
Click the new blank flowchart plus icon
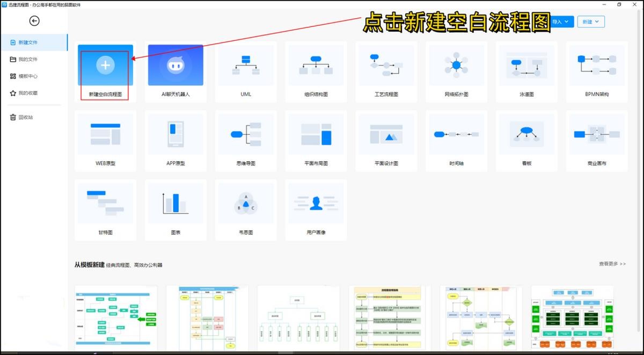[105, 66]
